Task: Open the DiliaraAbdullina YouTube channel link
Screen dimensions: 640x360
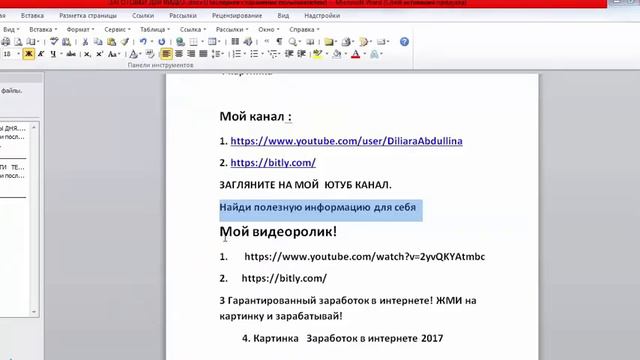Action: (347, 141)
